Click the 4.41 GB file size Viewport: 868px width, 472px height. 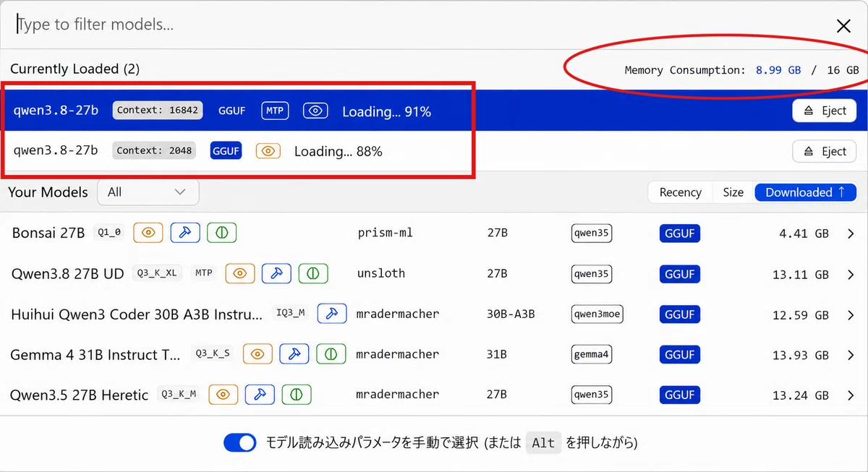(x=804, y=233)
